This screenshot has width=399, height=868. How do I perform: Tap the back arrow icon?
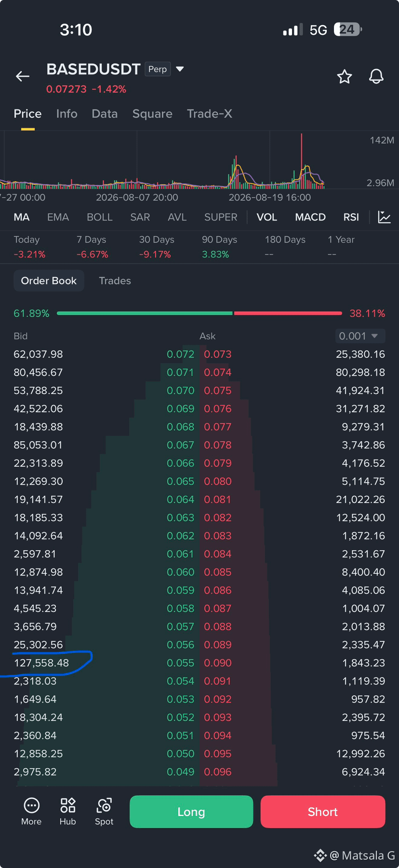[23, 76]
